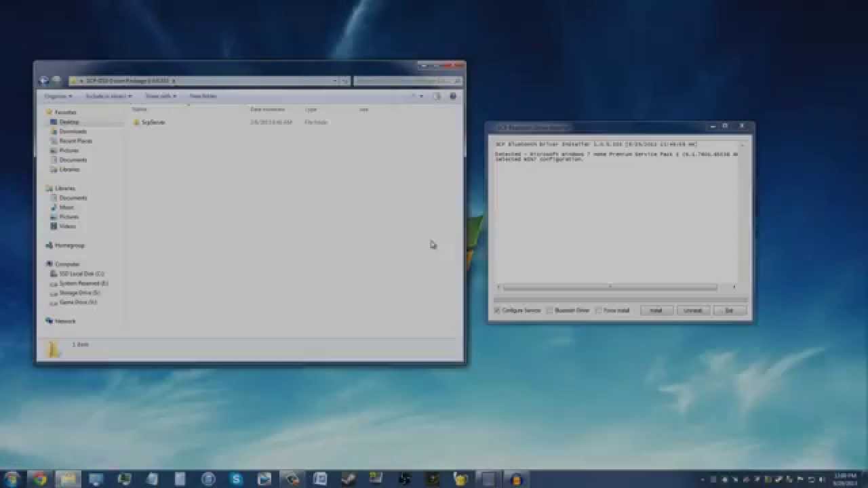
Task: Enable the Bluetooth Driver checkbox
Action: click(550, 310)
